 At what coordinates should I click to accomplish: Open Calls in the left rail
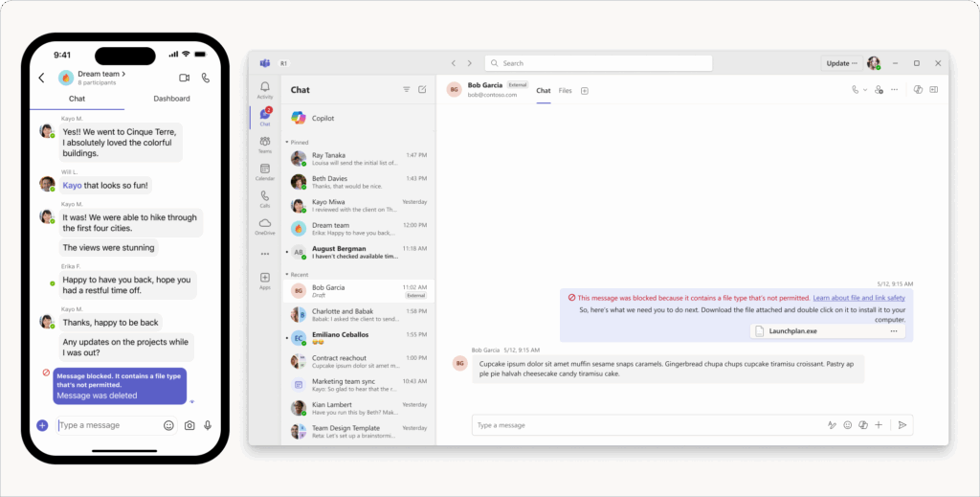tap(265, 199)
